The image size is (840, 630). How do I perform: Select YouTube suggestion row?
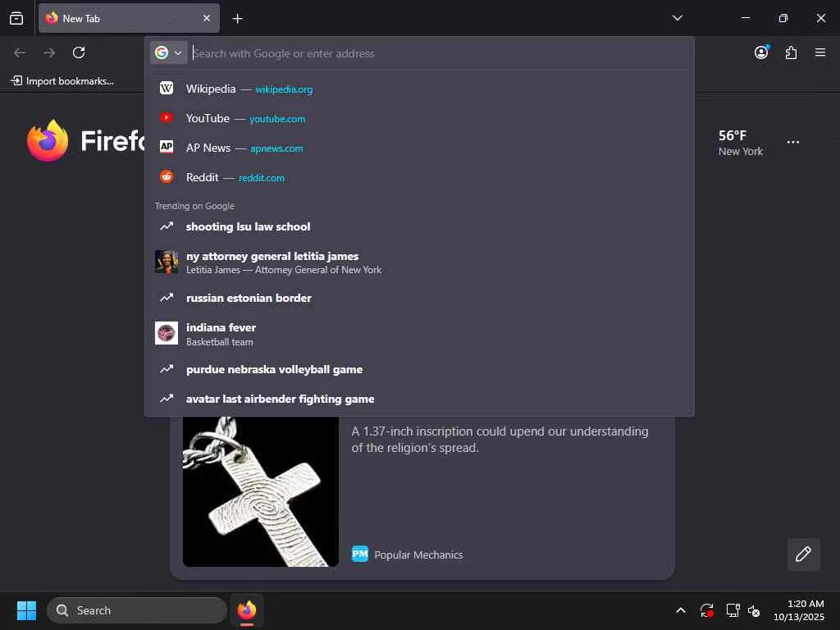[419, 118]
